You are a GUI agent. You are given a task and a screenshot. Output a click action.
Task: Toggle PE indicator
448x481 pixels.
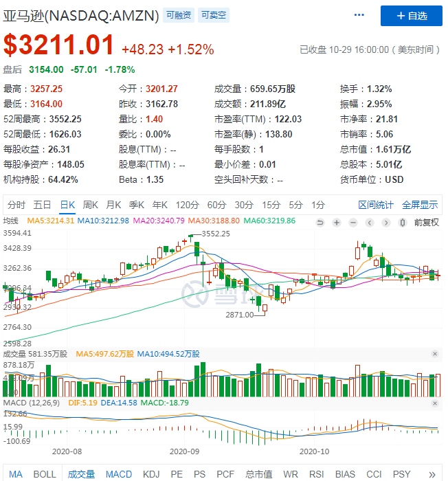(177, 474)
